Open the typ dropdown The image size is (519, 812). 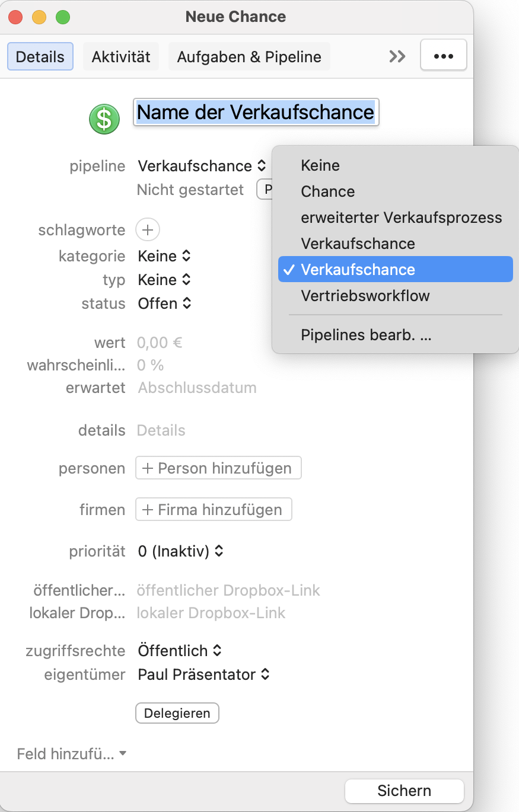click(x=164, y=280)
